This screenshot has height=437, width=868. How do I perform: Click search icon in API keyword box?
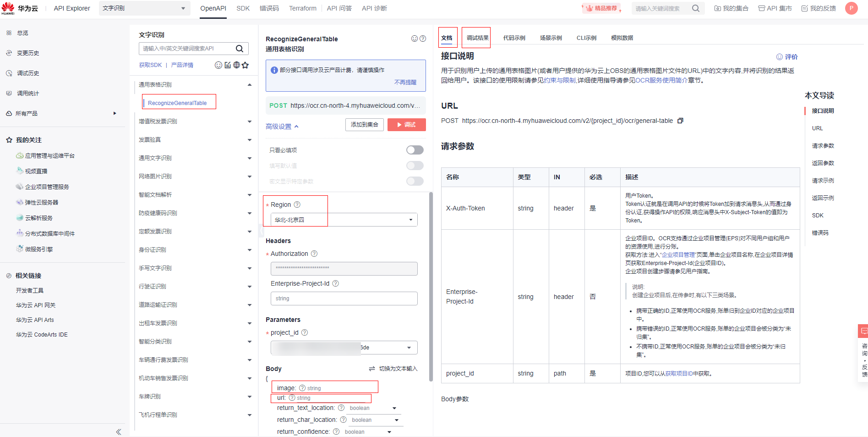pos(240,49)
